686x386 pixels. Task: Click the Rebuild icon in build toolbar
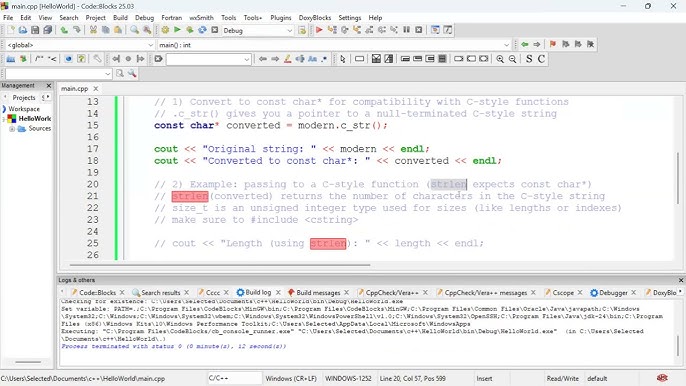pyautogui.click(x=202, y=30)
